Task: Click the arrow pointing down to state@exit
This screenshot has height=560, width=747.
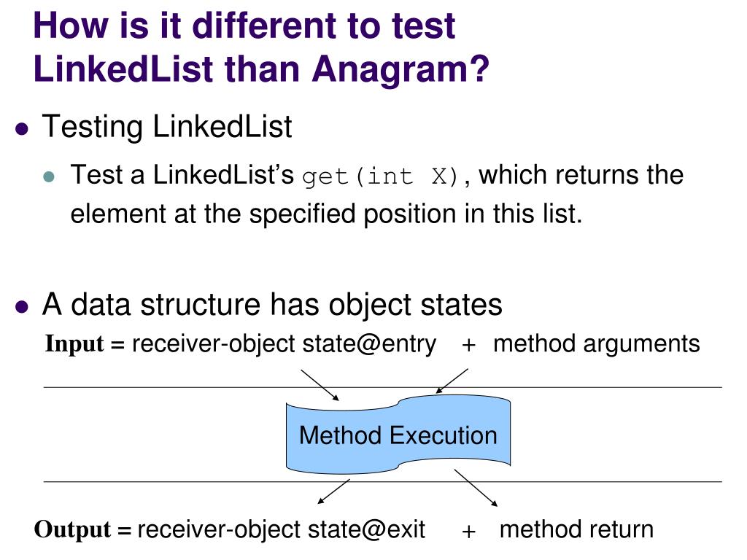Action: click(x=333, y=491)
